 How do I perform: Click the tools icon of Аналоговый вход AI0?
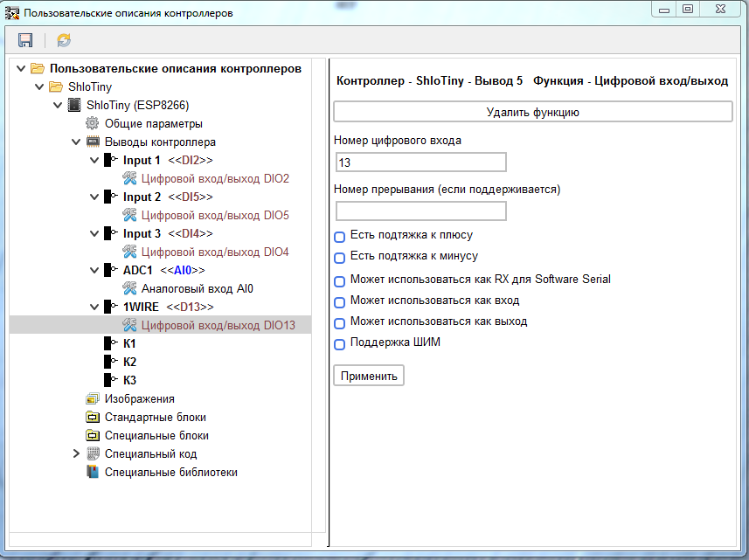pos(129,288)
